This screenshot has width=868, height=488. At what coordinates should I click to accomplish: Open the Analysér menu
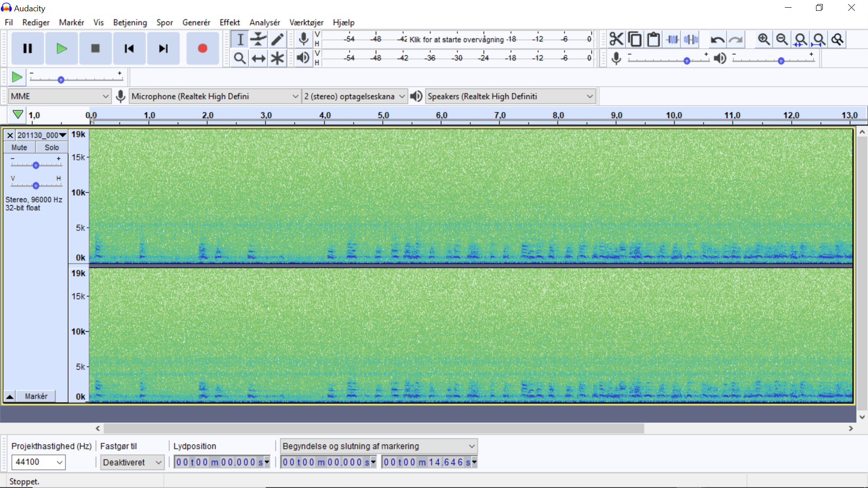tap(264, 22)
